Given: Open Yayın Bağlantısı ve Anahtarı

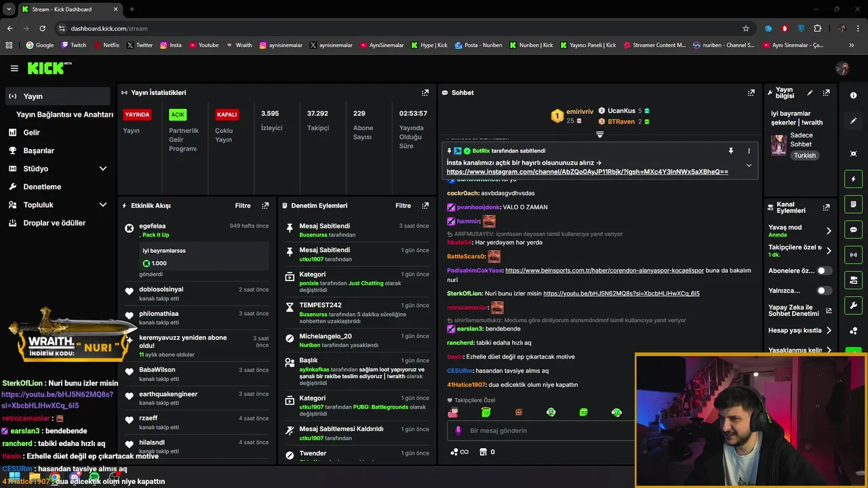Looking at the screenshot, I should point(64,115).
